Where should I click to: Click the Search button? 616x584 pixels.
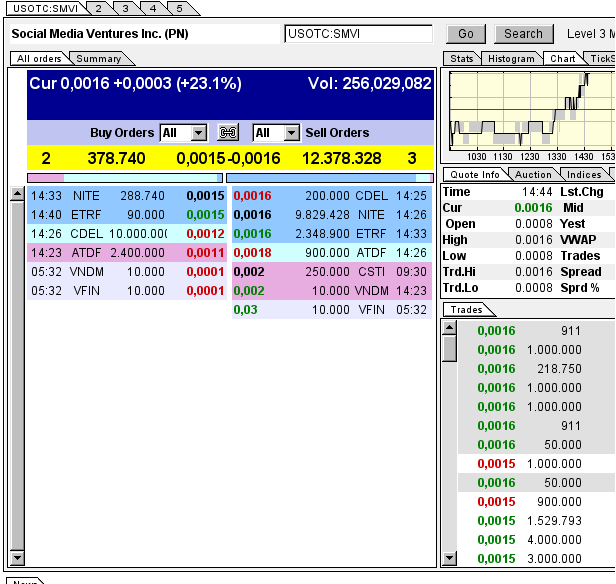click(x=523, y=34)
